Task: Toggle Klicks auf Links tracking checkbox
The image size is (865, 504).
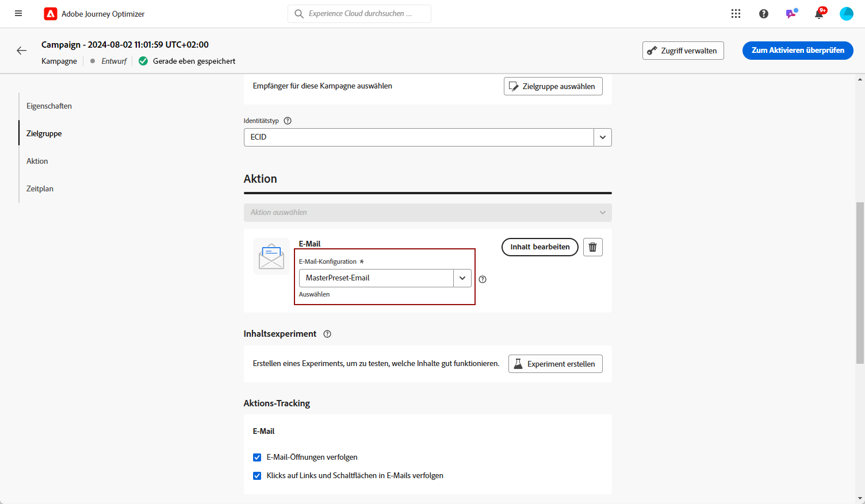Action: tap(257, 476)
